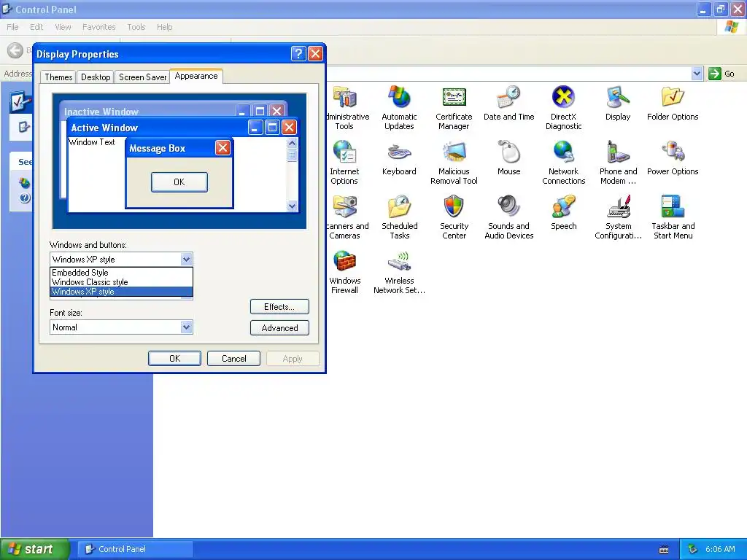Launch the DirectX Diagnostic icon

click(x=564, y=108)
